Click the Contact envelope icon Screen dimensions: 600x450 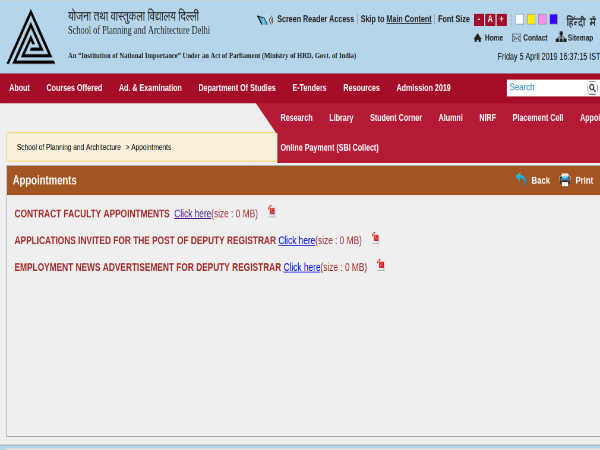pyautogui.click(x=516, y=38)
